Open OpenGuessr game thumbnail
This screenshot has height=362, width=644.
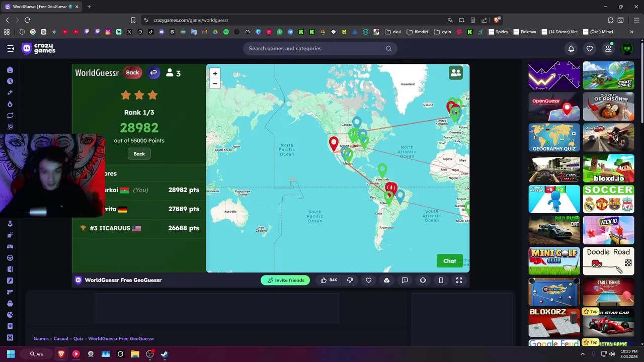[554, 106]
